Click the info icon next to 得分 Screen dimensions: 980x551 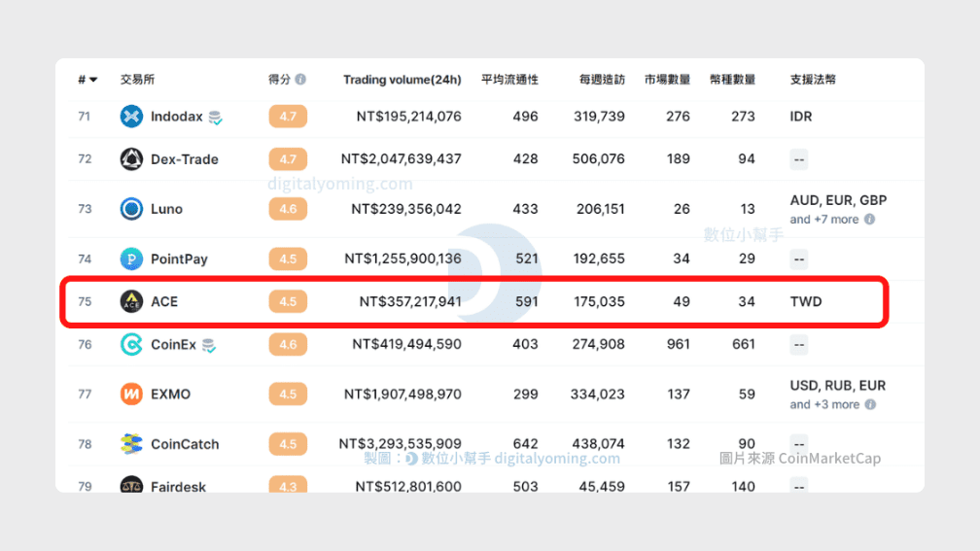pyautogui.click(x=300, y=80)
